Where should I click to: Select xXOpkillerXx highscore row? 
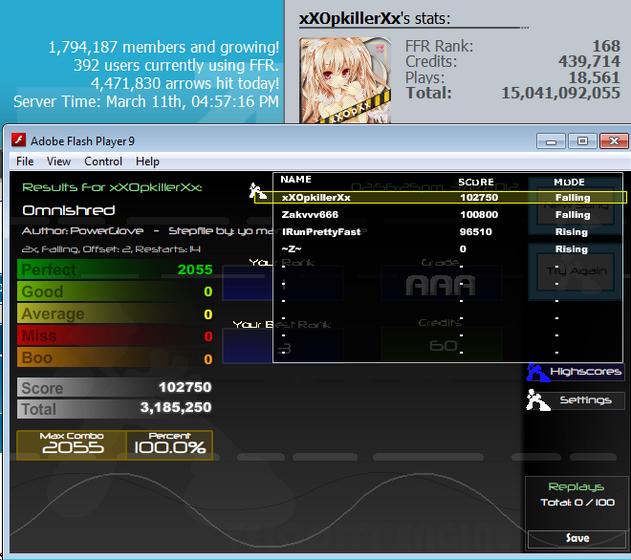tap(440, 197)
